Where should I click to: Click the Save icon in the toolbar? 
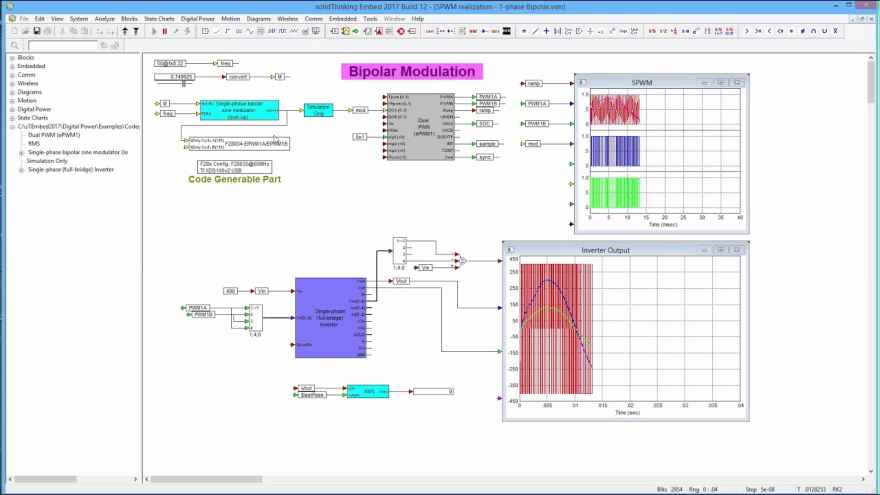tap(36, 31)
